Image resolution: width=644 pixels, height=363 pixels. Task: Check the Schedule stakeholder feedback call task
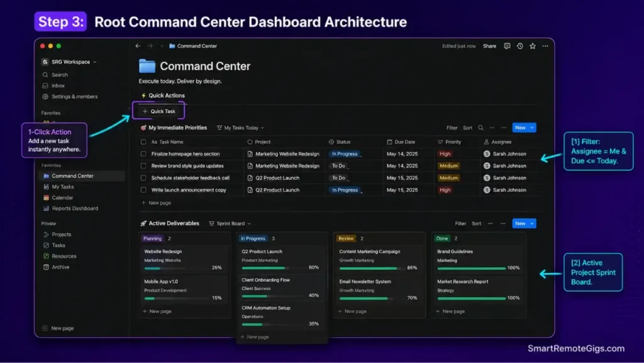point(143,178)
